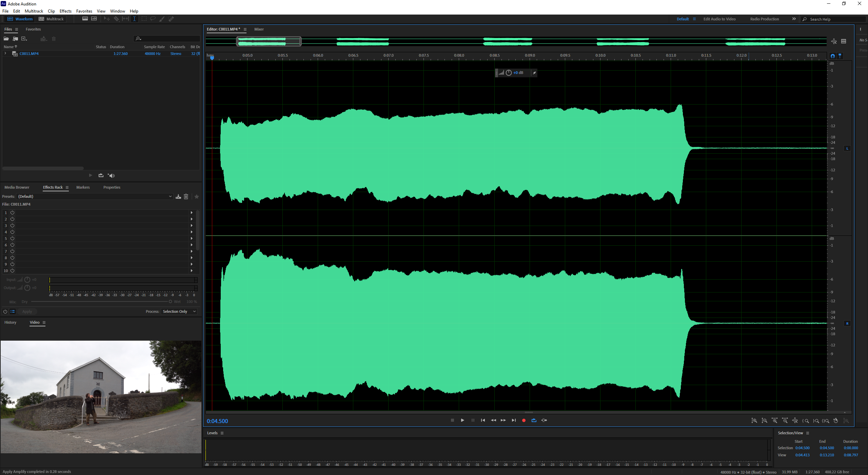This screenshot has width=868, height=475.
Task: Select Edit Audio to Video workspace
Action: point(719,19)
